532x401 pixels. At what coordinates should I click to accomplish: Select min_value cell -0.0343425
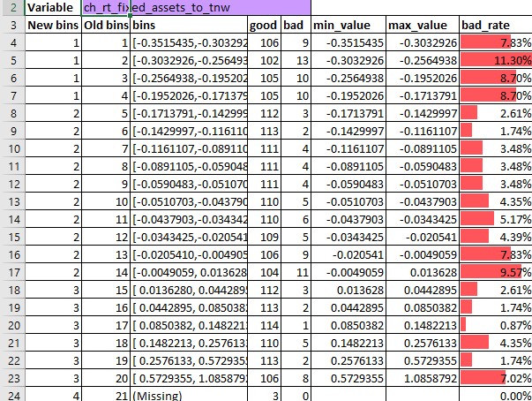(x=348, y=237)
